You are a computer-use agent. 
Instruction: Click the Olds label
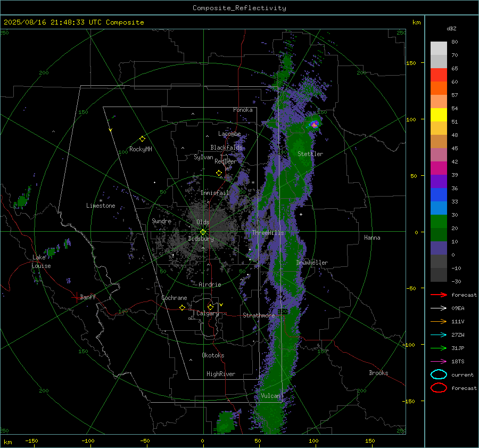click(203, 222)
